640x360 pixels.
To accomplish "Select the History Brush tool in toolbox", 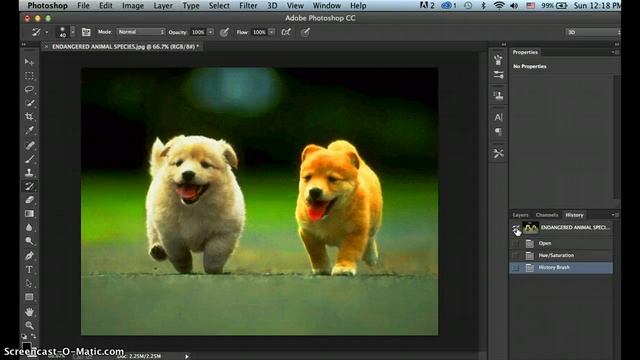I will 29,186.
